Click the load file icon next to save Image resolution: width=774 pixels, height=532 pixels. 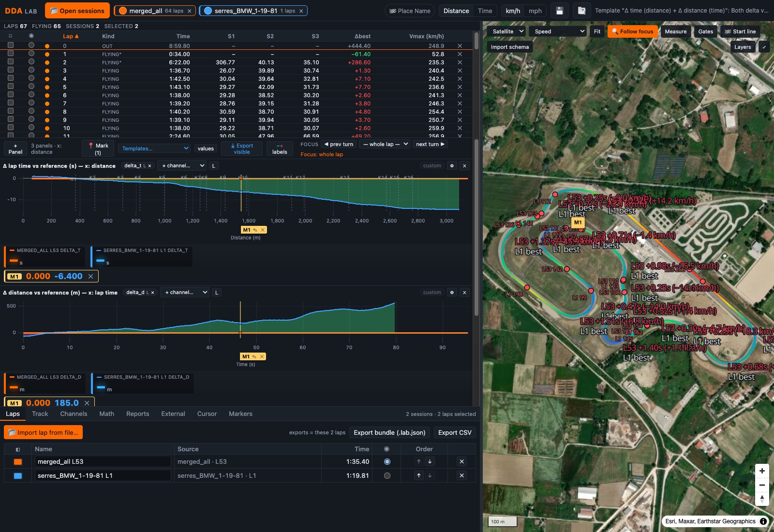point(582,11)
